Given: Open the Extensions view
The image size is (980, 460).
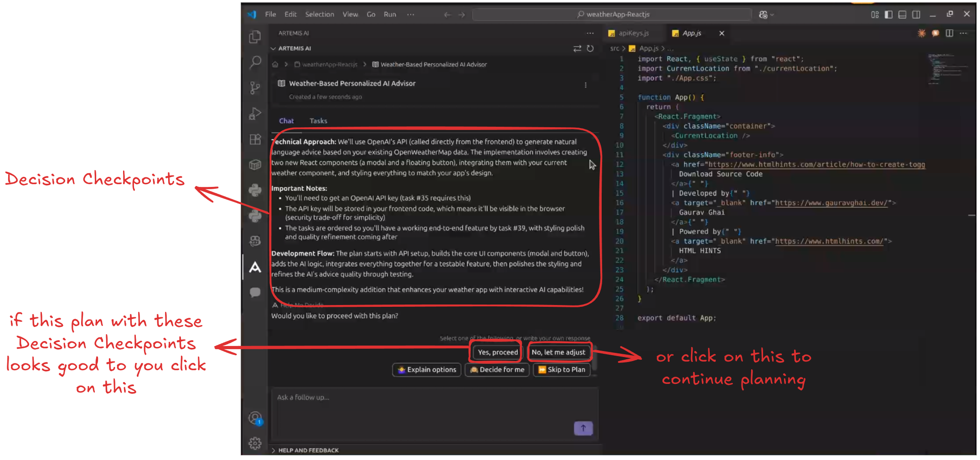Looking at the screenshot, I should 255,139.
